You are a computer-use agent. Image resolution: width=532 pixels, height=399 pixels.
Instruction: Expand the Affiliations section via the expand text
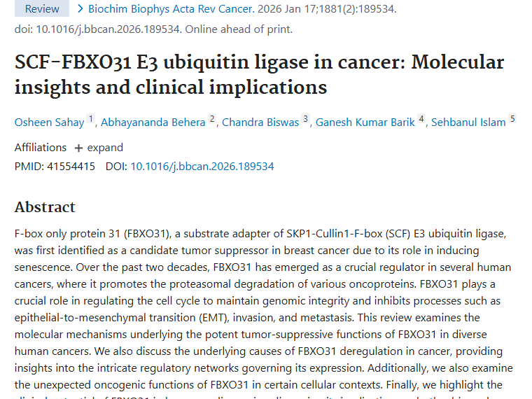[x=105, y=148]
